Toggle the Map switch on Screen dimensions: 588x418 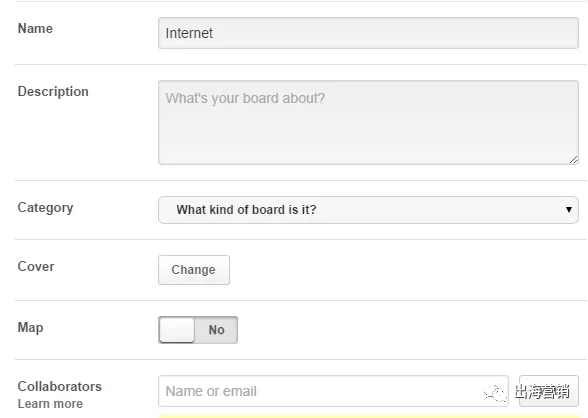pyautogui.click(x=198, y=330)
